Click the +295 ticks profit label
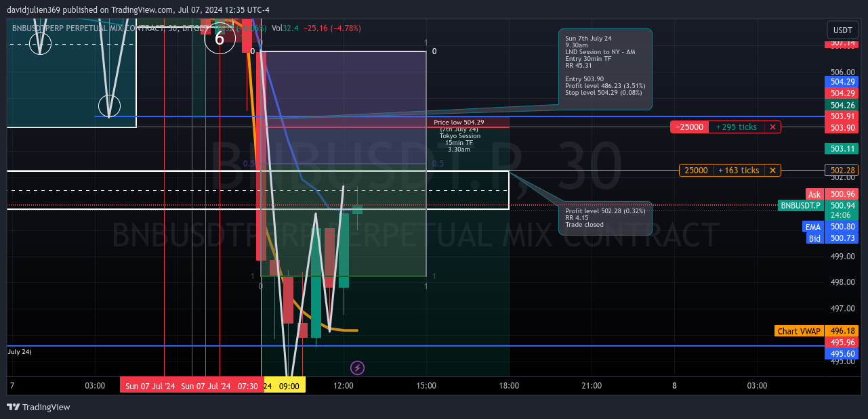 737,127
